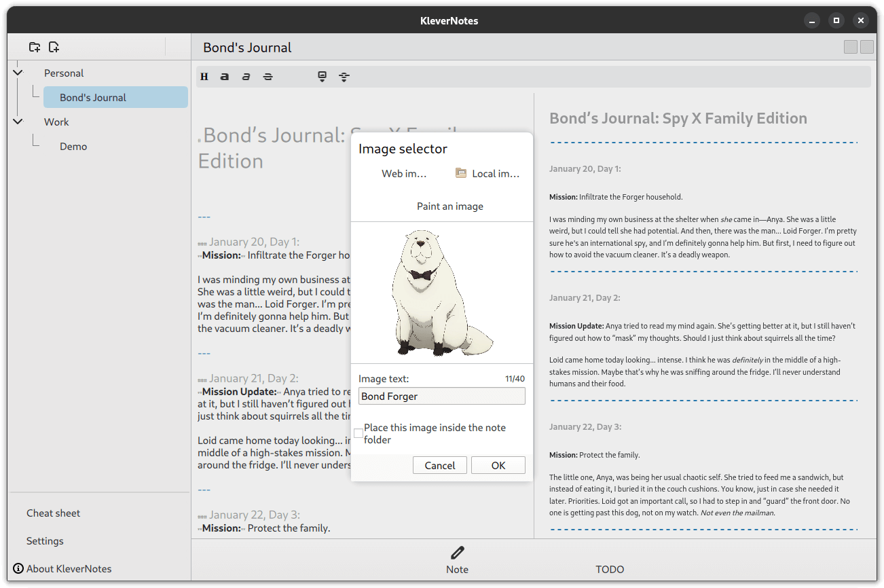Open the toolbar's rightmost dropdown icon
The image size is (884, 588).
tap(344, 77)
